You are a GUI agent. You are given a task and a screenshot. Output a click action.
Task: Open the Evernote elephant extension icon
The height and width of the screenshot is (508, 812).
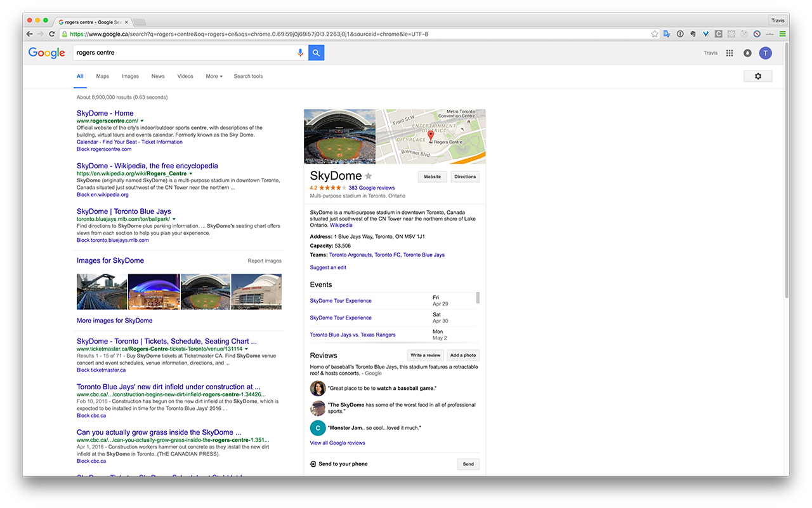(x=693, y=34)
